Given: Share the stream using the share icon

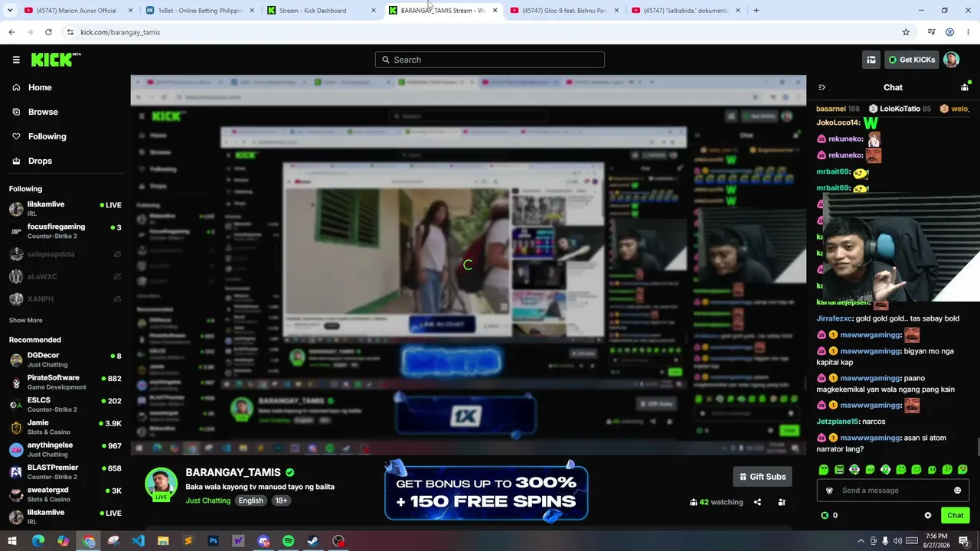Looking at the screenshot, I should click(x=757, y=502).
